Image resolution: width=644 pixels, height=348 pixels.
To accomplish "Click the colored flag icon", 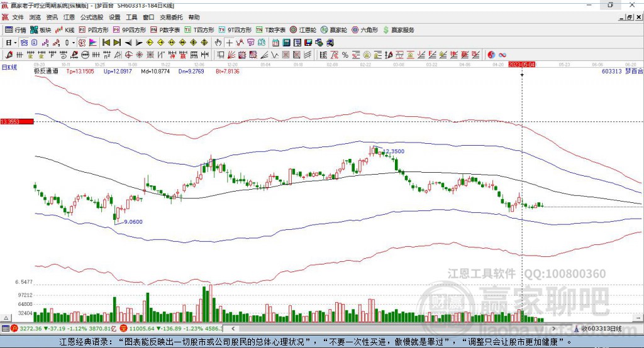I will click(x=93, y=43).
